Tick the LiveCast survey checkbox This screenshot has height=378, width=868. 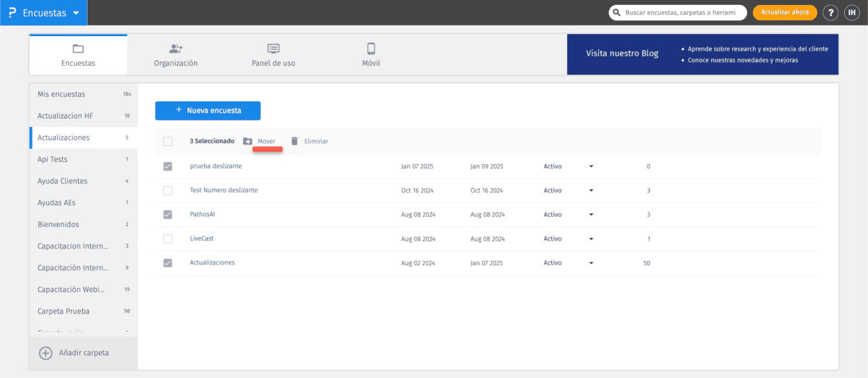pyautogui.click(x=168, y=239)
